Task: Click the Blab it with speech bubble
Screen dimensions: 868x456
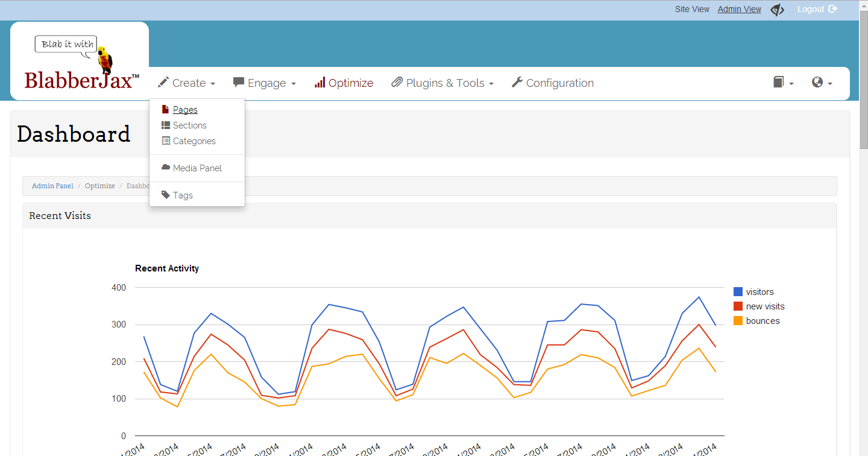Action: click(66, 45)
